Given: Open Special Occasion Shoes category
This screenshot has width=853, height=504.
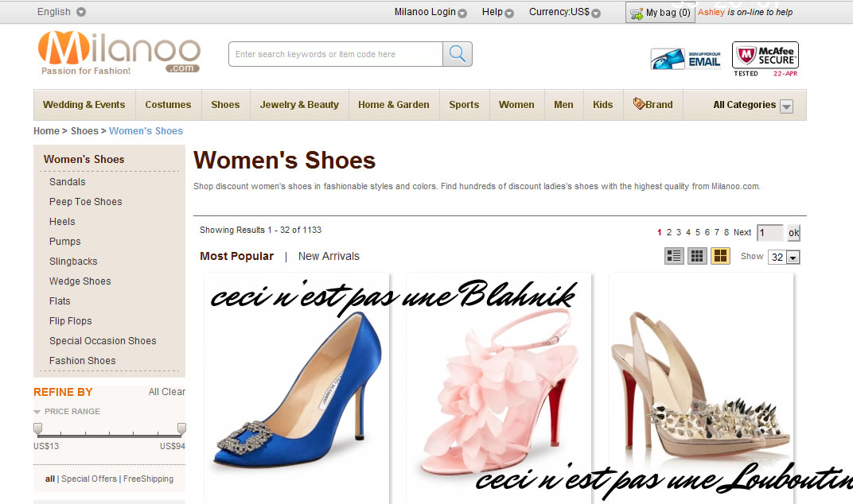Looking at the screenshot, I should pyautogui.click(x=103, y=341).
